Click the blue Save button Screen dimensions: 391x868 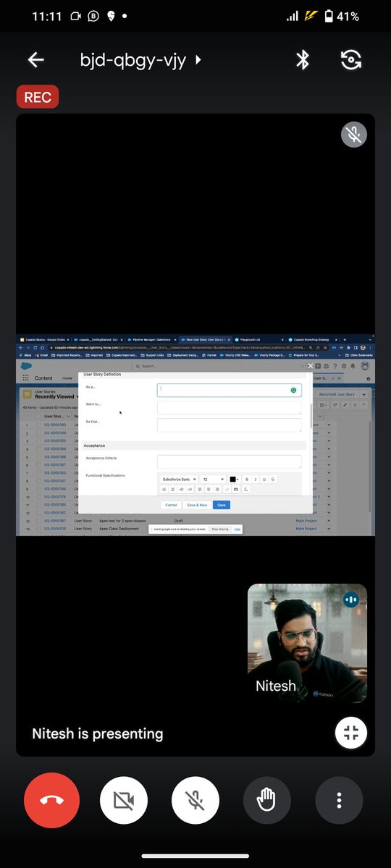tap(222, 505)
